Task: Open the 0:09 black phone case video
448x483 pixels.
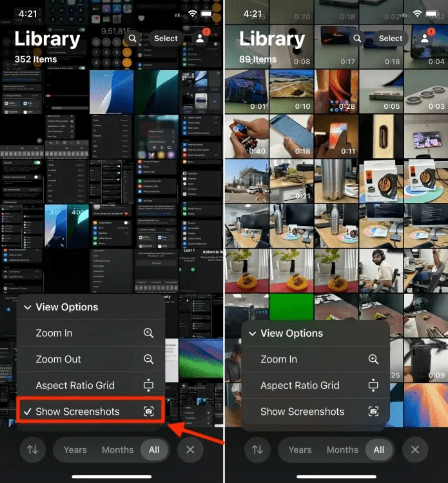Action: tap(426, 361)
